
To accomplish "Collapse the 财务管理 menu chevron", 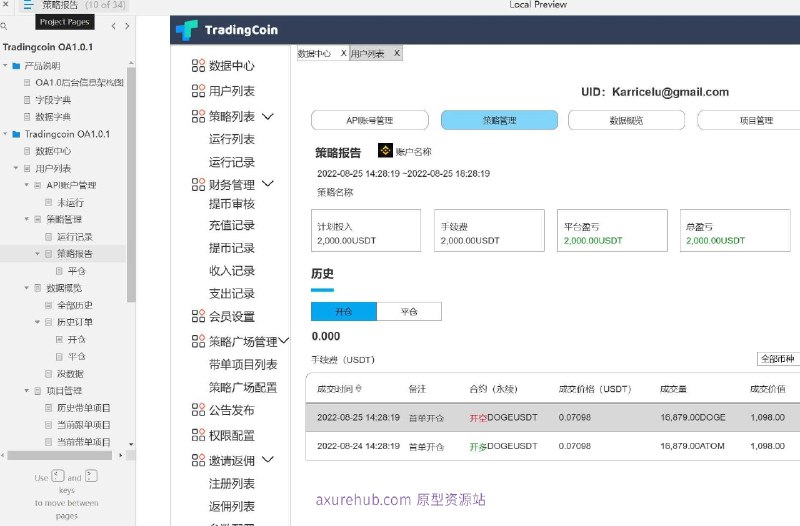I will coord(268,183).
